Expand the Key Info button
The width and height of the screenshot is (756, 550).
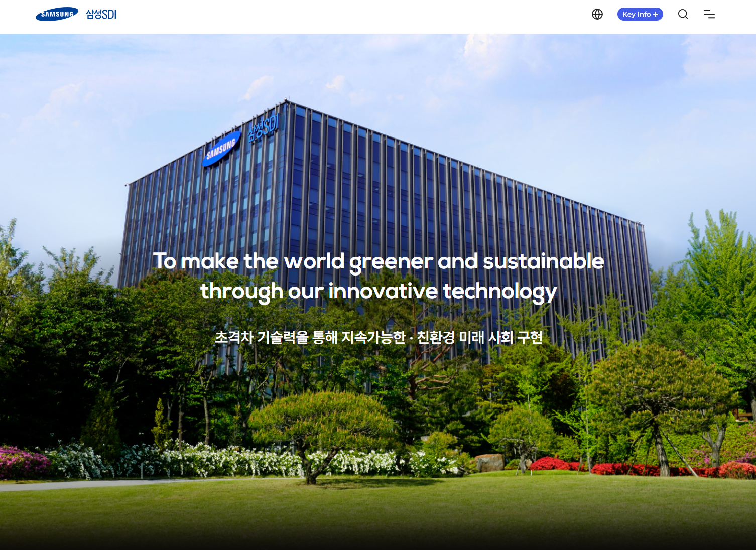[x=640, y=14]
